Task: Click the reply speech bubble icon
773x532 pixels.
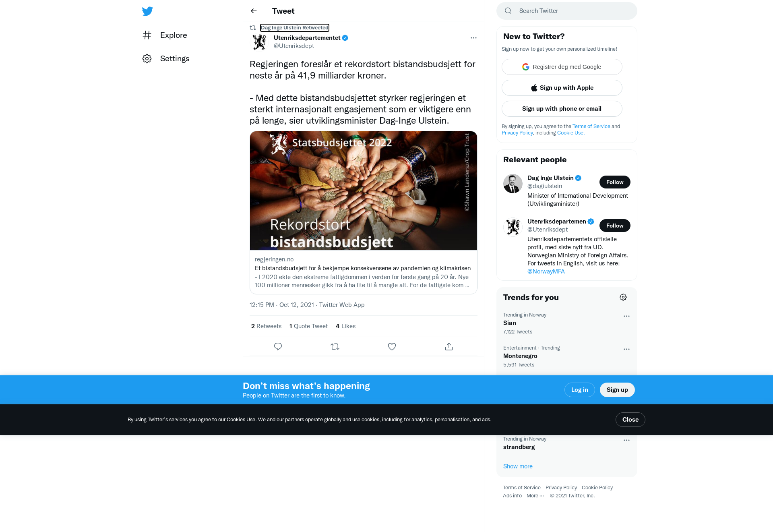Action: [278, 346]
